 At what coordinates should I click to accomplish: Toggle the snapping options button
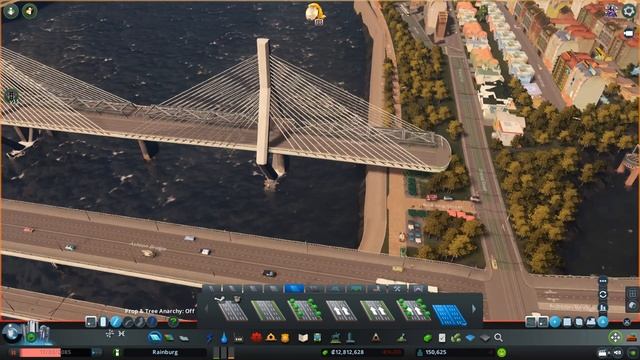pos(91,322)
